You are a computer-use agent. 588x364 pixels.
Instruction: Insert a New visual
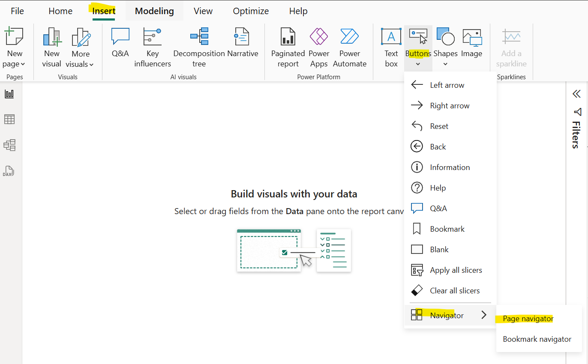[51, 48]
